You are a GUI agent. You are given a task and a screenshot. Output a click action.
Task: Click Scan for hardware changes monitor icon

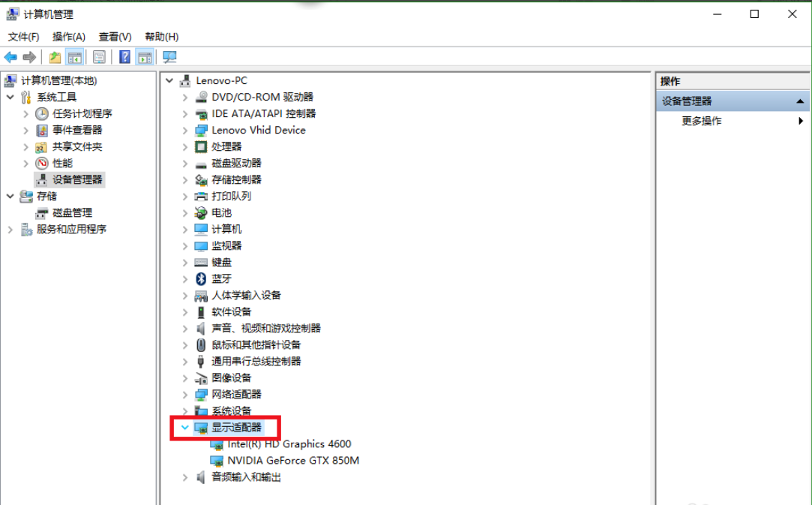169,57
